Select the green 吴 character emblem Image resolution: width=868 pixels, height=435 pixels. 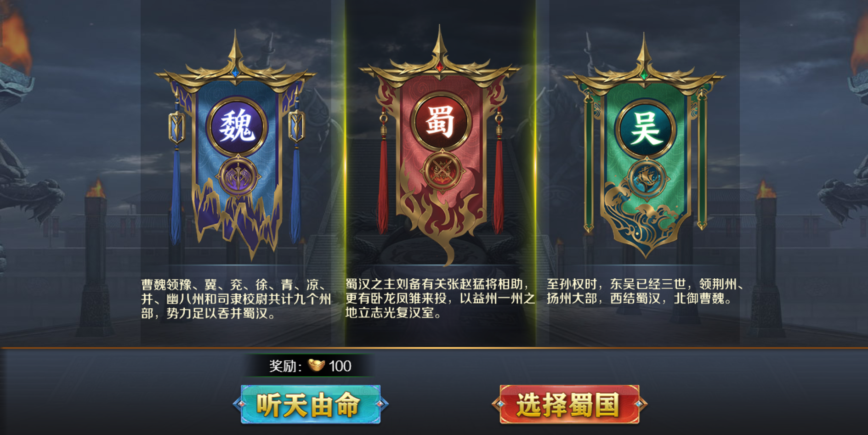tap(646, 129)
